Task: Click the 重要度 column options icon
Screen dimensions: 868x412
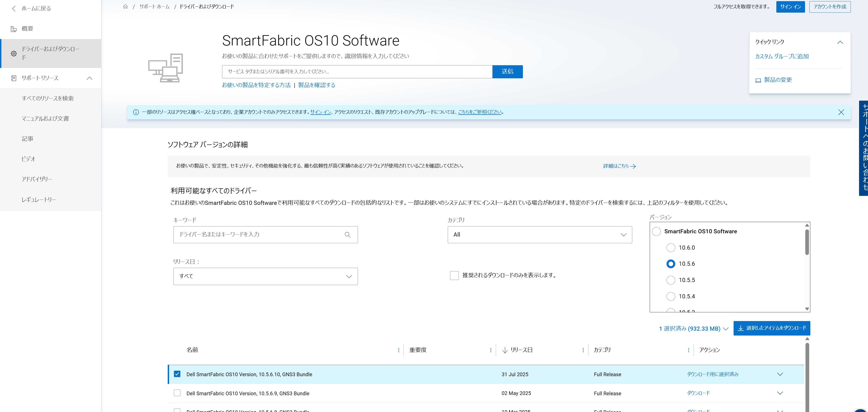Action: (x=490, y=350)
